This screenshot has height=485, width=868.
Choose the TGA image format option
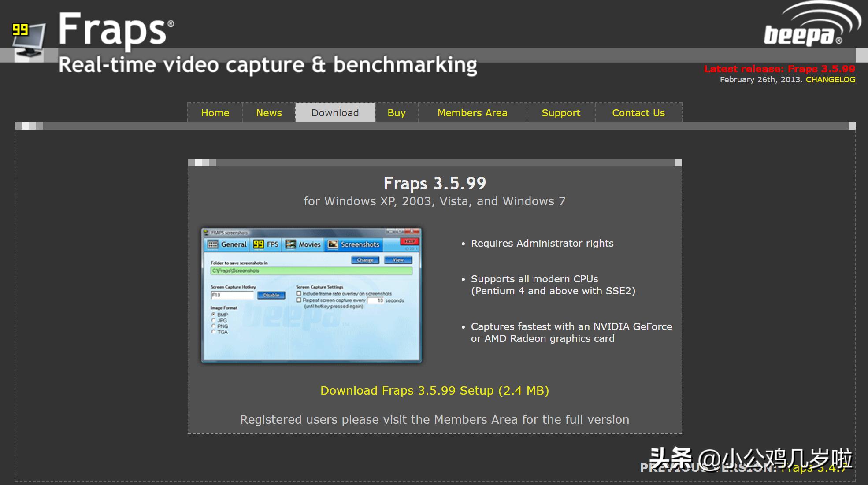pyautogui.click(x=214, y=332)
